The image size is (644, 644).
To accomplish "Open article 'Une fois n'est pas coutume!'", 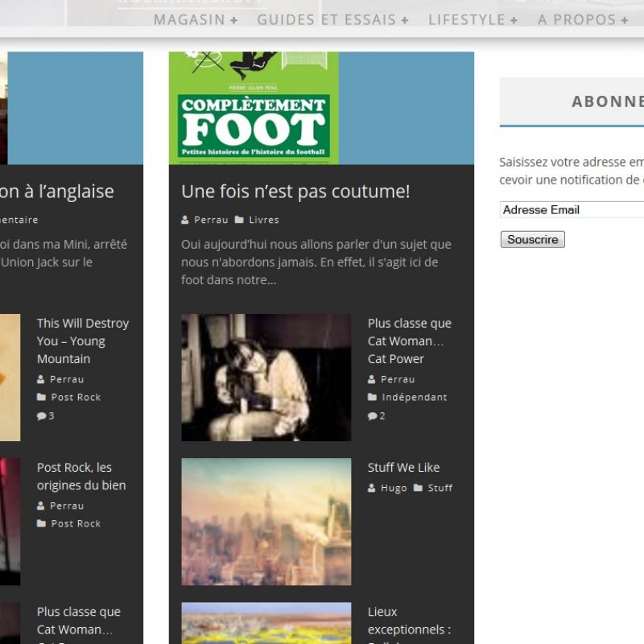I will (295, 192).
